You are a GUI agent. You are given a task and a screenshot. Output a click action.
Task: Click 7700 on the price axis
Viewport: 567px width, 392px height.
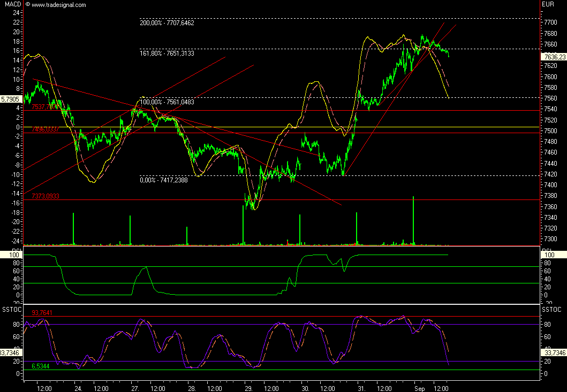pos(550,22)
